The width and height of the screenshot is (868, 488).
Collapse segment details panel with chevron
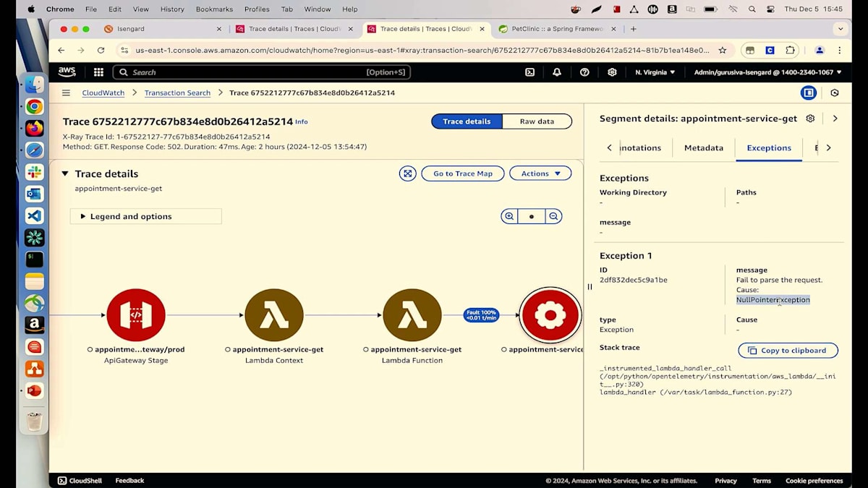[x=835, y=119]
